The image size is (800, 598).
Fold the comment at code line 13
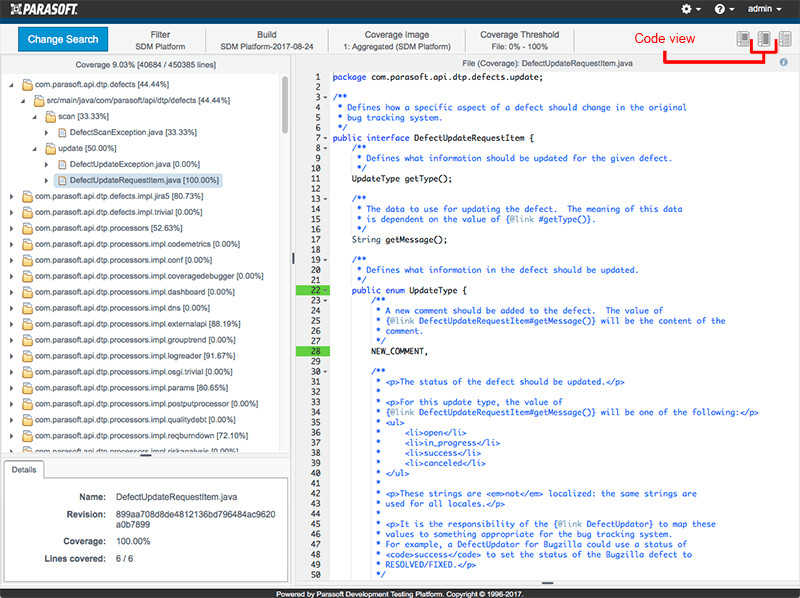tap(326, 199)
